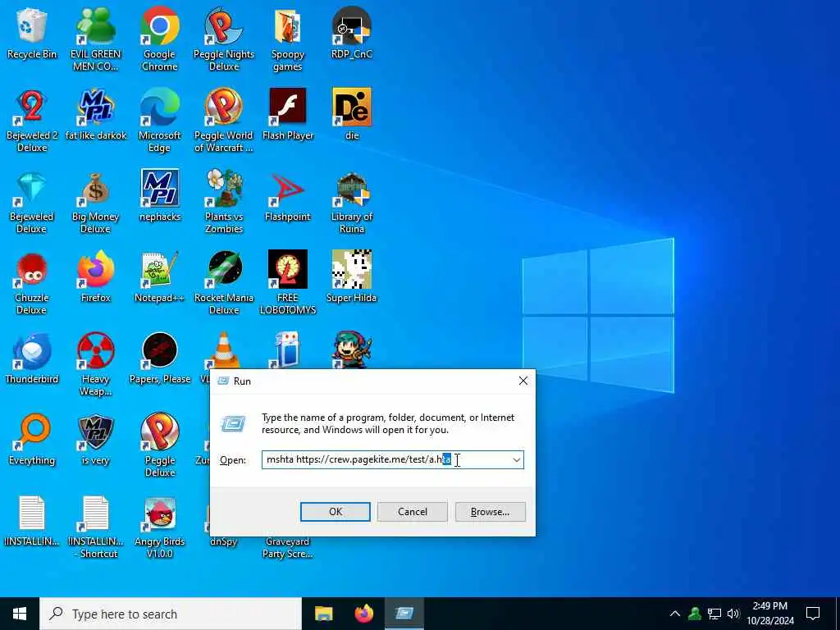Close the Run dialog window
This screenshot has height=630, width=840.
523,381
